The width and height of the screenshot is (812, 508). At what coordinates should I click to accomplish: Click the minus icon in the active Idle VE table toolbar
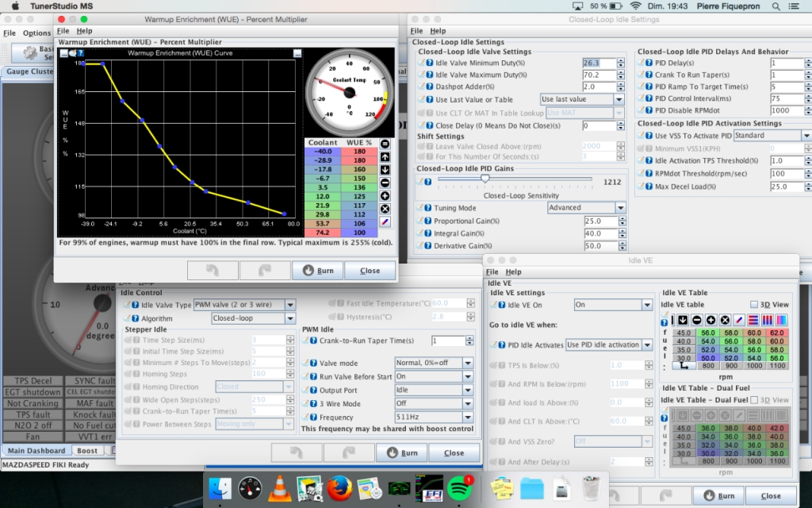click(696, 320)
